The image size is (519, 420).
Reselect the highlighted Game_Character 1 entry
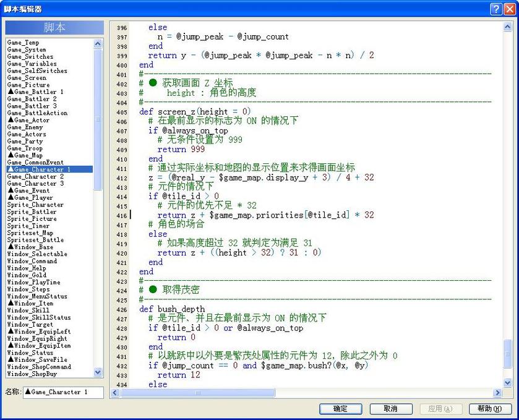[x=43, y=169]
